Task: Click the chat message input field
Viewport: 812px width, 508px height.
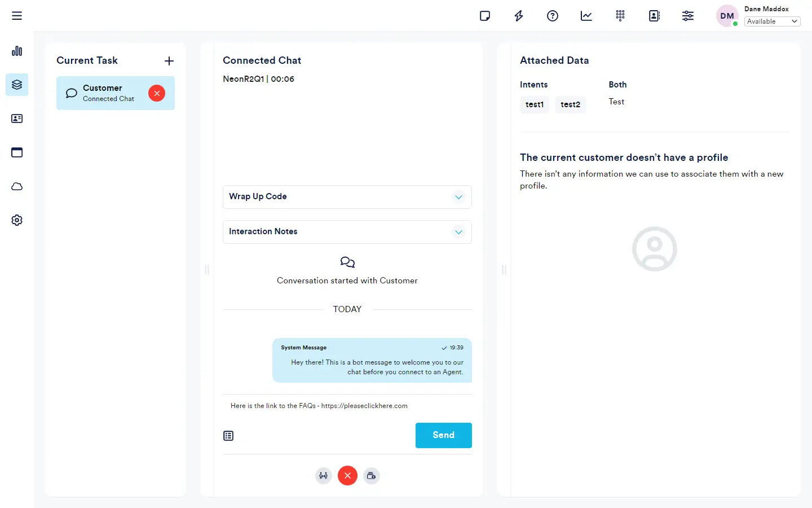Action: point(347,406)
